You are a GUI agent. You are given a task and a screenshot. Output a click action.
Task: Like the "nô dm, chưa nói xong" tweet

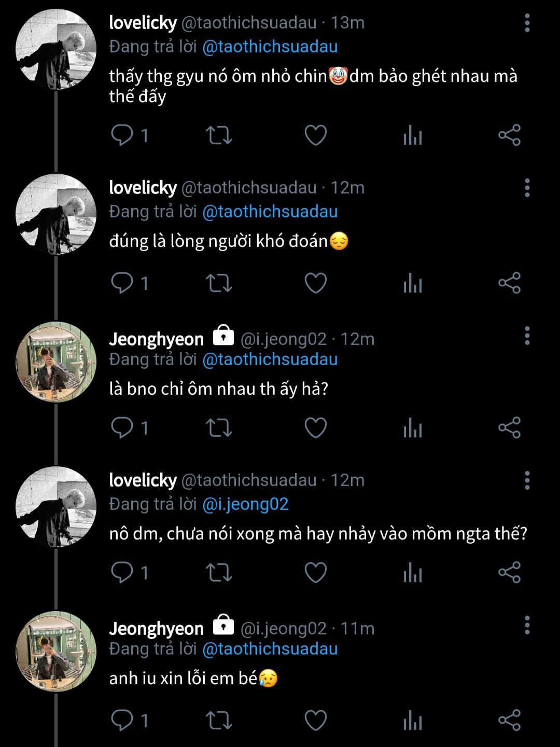pos(315,573)
